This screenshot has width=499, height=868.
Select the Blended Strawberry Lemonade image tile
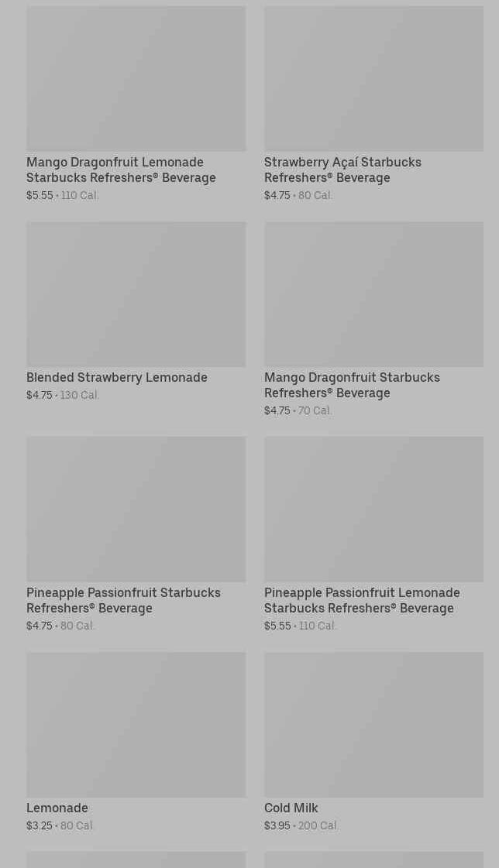[x=136, y=294]
